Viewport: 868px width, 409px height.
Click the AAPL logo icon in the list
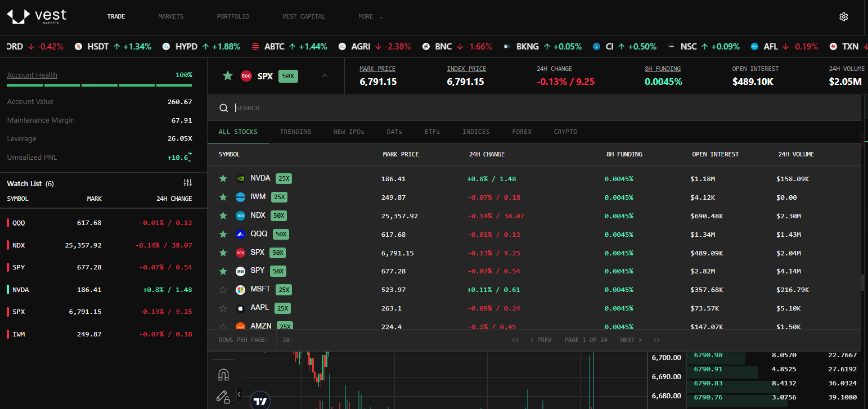tap(240, 308)
